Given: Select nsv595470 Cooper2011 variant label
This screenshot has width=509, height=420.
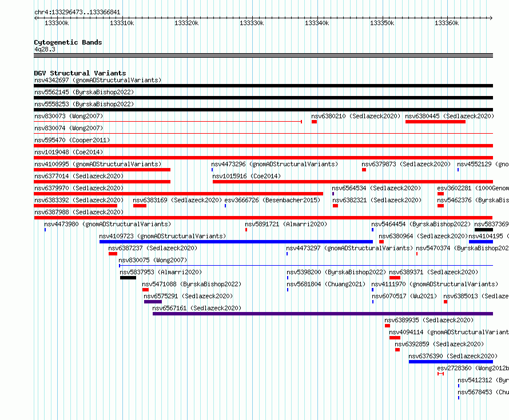Looking at the screenshot, I should click(72, 140).
